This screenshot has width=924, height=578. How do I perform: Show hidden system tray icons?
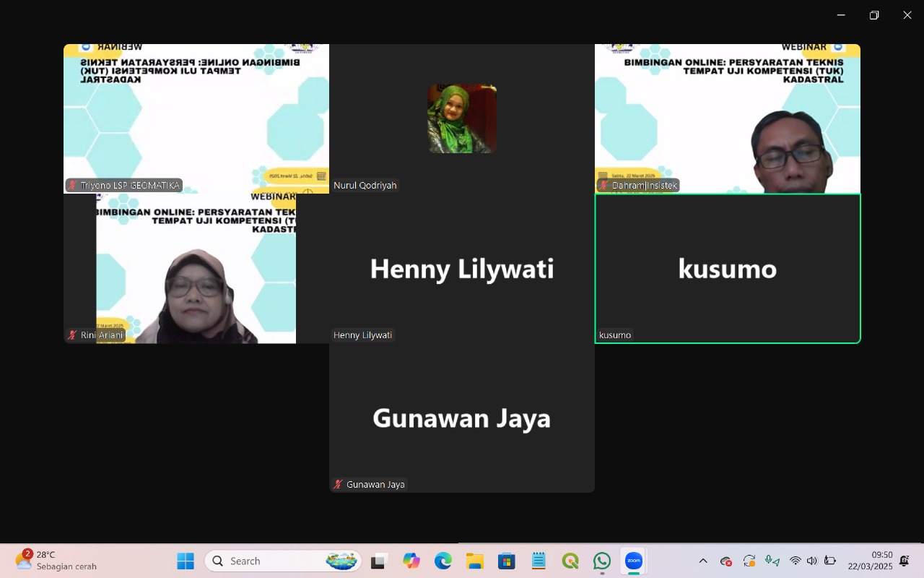point(703,561)
